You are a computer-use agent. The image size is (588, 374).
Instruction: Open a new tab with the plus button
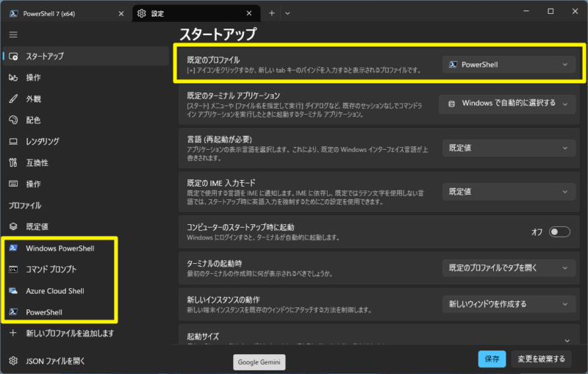[x=272, y=13]
